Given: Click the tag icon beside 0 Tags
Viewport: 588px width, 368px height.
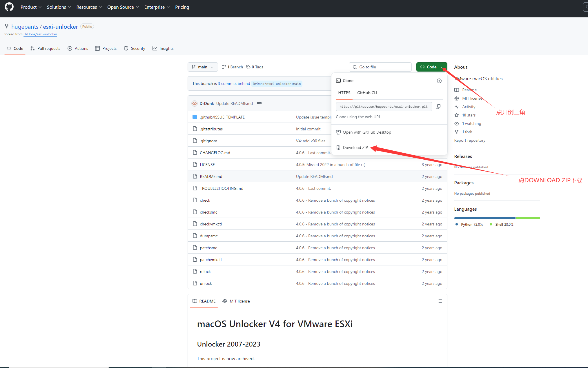Looking at the screenshot, I should pyautogui.click(x=248, y=67).
